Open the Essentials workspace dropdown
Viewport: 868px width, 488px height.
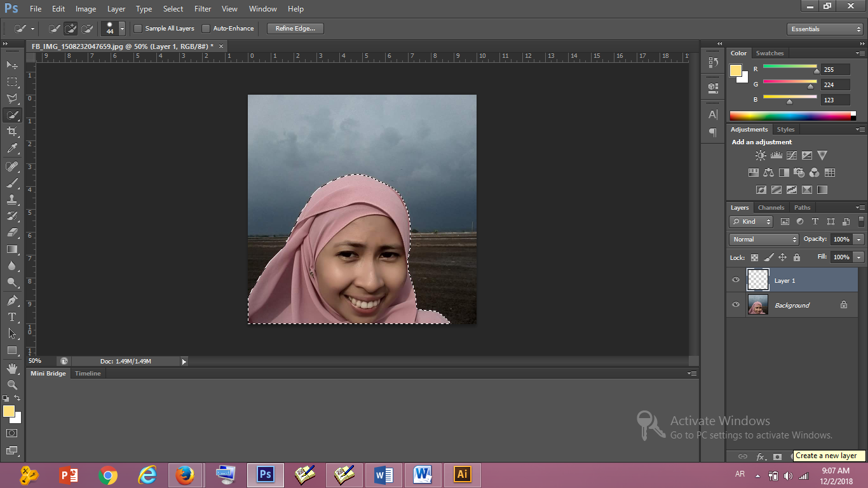pos(824,29)
